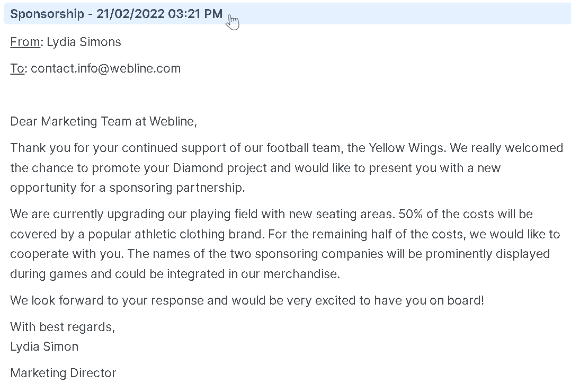Click the 50% figure in the costs sentence
Screen dimensions: 571x392
411,214
